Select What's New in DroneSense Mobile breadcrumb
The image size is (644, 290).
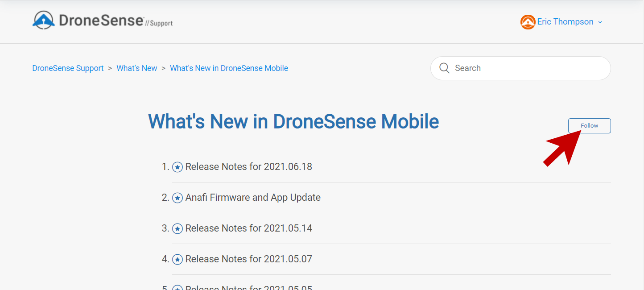[x=229, y=68]
